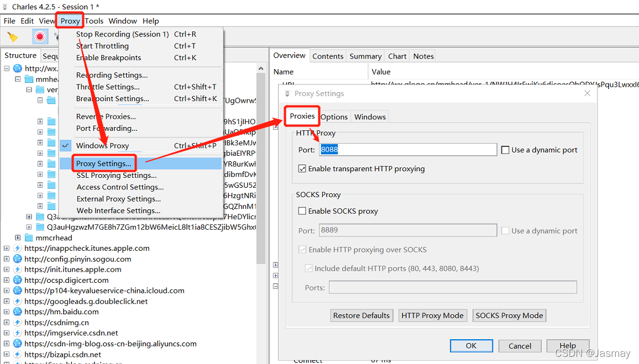This screenshot has height=364, width=639.
Task: Click the red record button icon
Action: point(40,36)
